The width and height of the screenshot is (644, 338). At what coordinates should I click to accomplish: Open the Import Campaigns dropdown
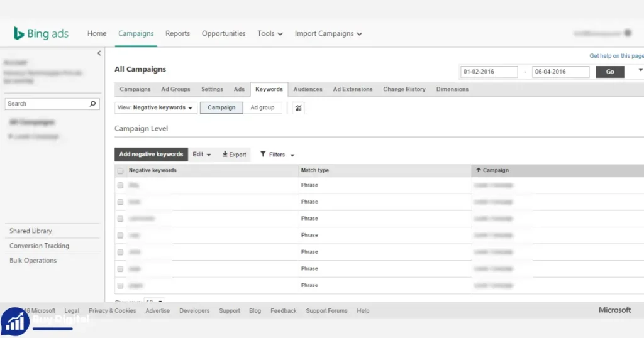click(x=328, y=34)
